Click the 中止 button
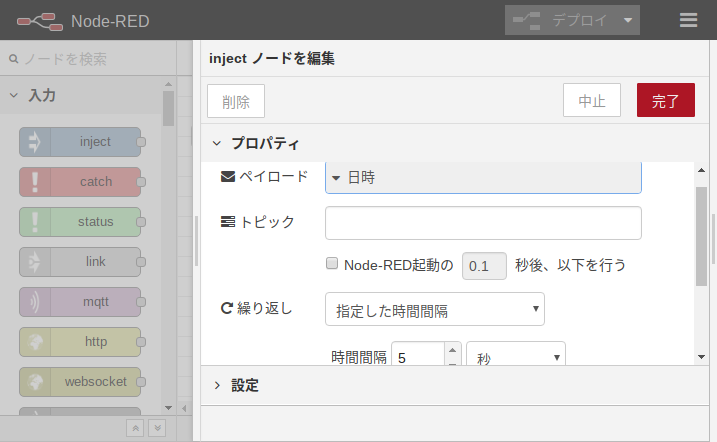 pos(592,101)
